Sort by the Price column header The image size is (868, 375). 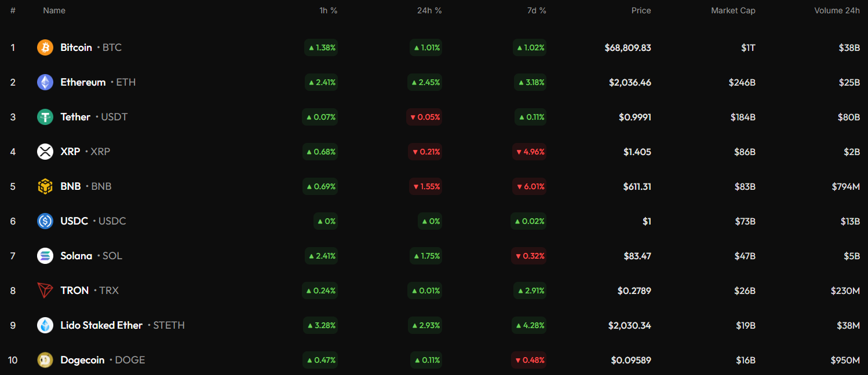(641, 10)
